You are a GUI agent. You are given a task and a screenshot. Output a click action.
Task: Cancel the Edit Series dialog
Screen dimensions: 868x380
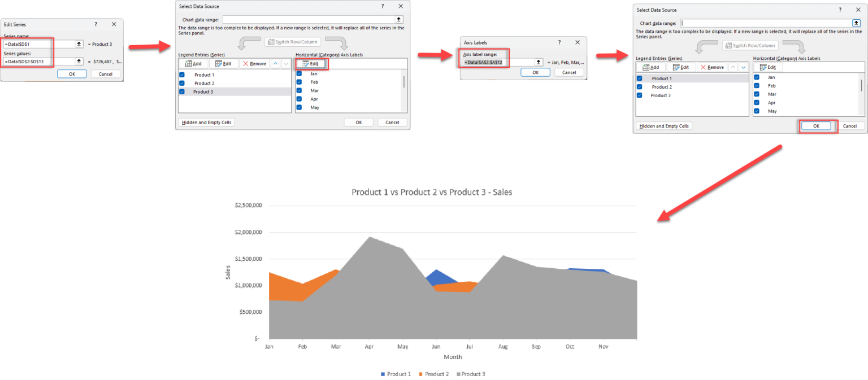[105, 73]
